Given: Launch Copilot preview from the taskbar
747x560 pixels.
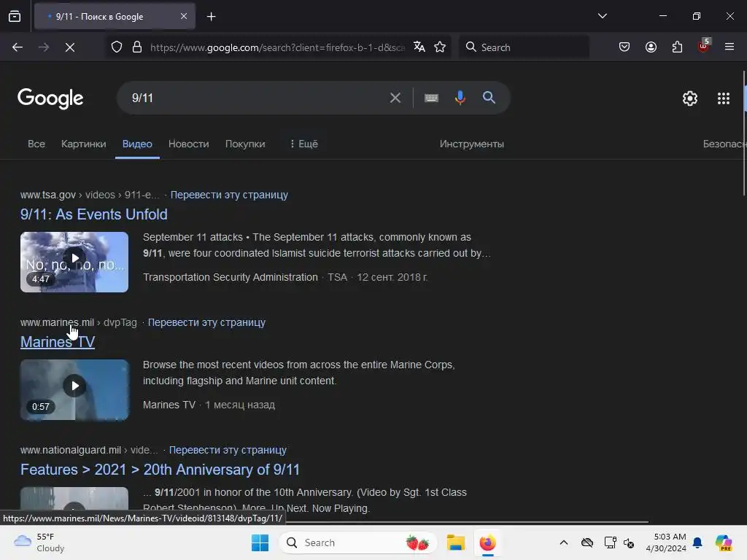Looking at the screenshot, I should tap(723, 542).
